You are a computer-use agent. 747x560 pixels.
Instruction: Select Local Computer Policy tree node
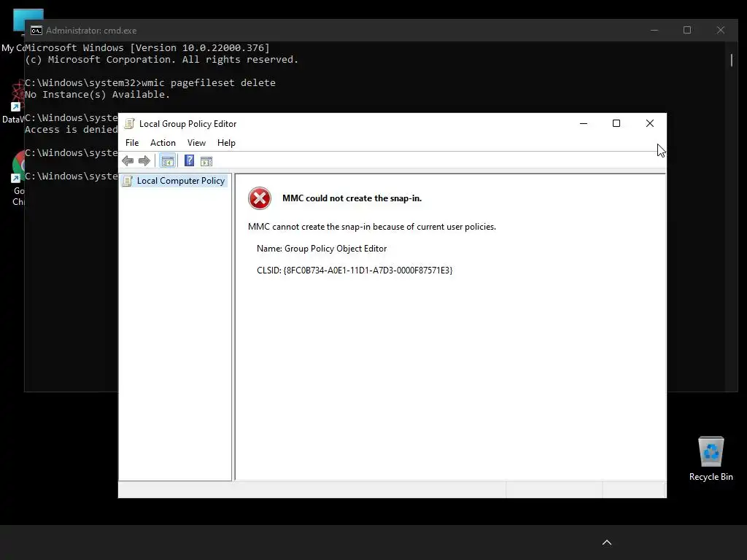click(x=174, y=181)
